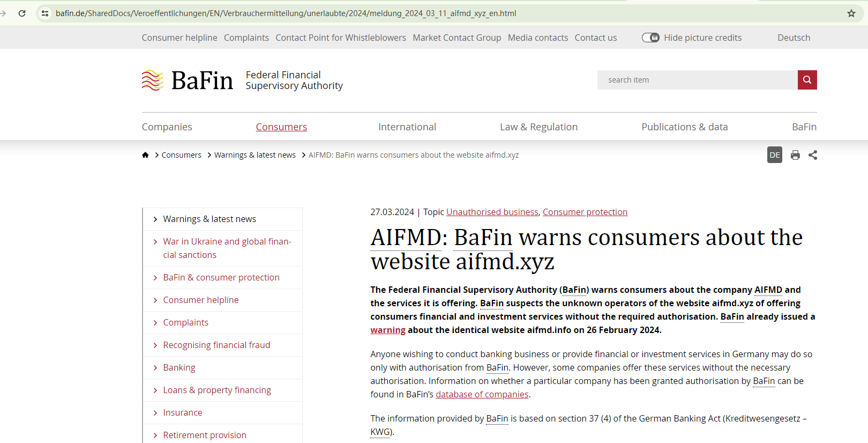Open Retirement provision in the sidebar
Screen dimensions: 868x443
(x=205, y=435)
